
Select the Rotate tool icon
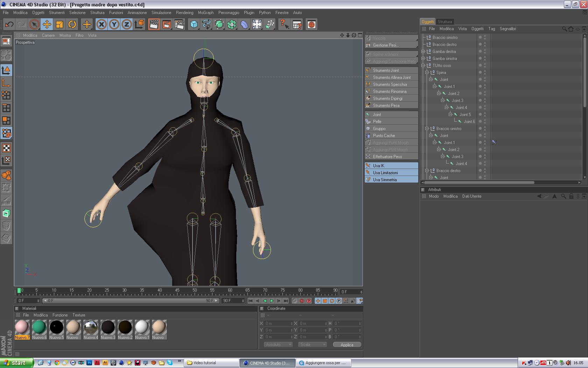tap(72, 25)
